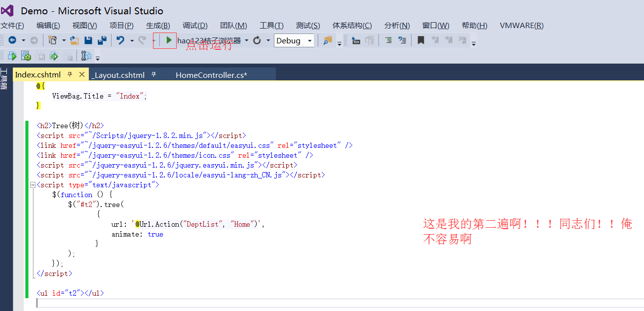Go to next bookmark icon
The height and width of the screenshot is (311, 644).
(x=449, y=40)
